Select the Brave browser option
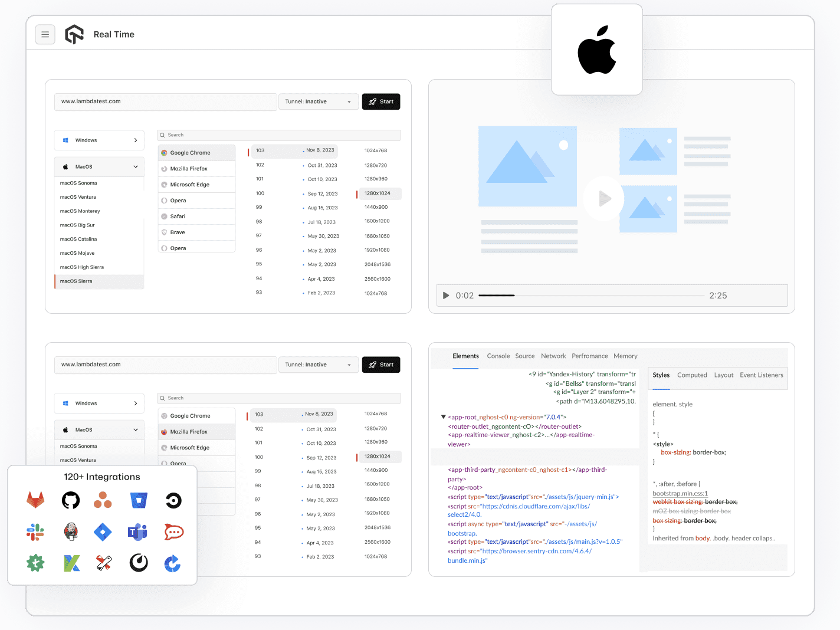Viewport: 840px width, 630px height. (x=196, y=232)
